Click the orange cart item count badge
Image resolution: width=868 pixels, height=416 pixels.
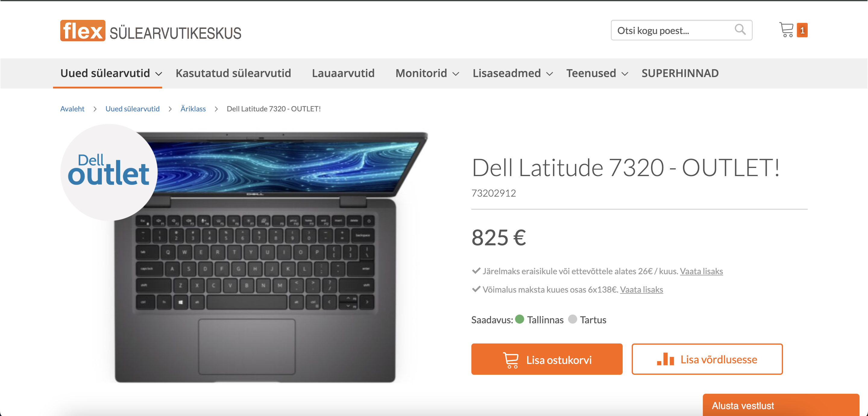pos(802,30)
